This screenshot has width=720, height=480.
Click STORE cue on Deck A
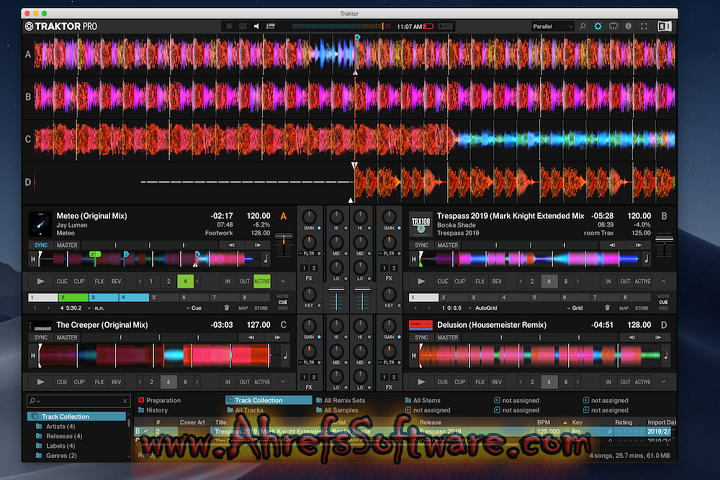[261, 308]
